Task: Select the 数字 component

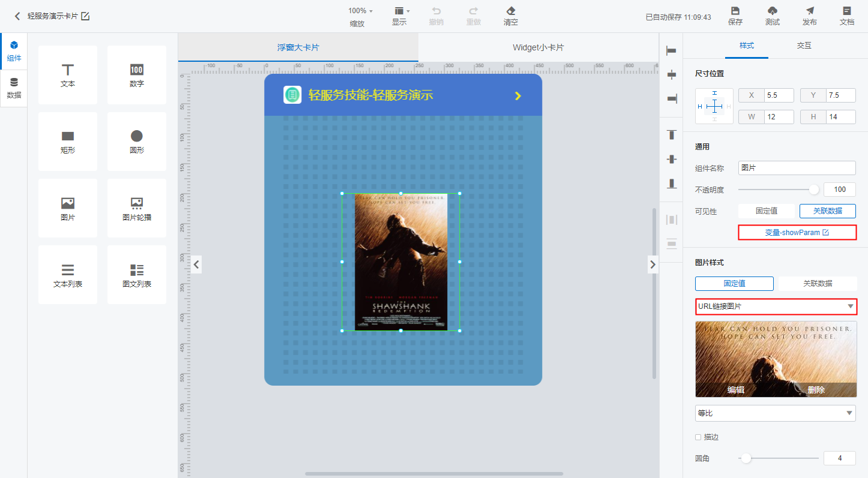Action: point(137,75)
